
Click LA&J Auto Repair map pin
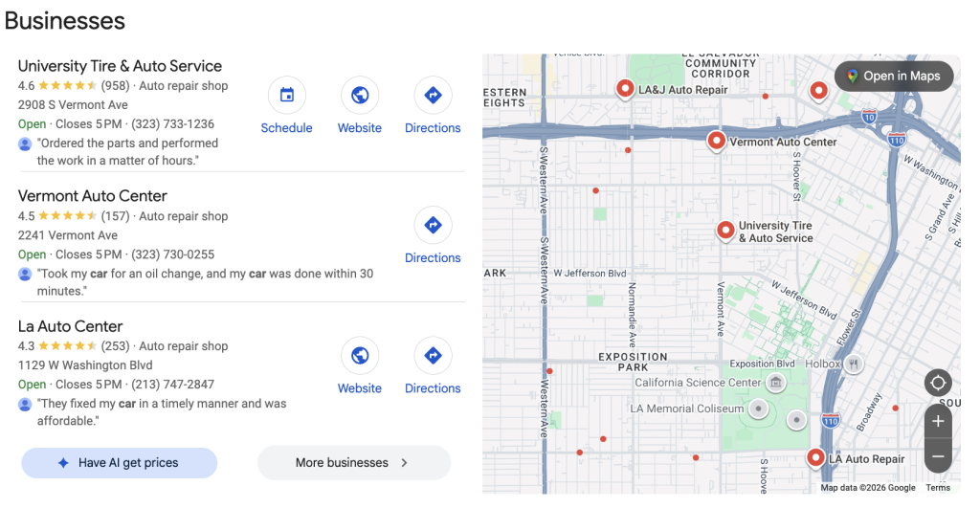coord(625,89)
